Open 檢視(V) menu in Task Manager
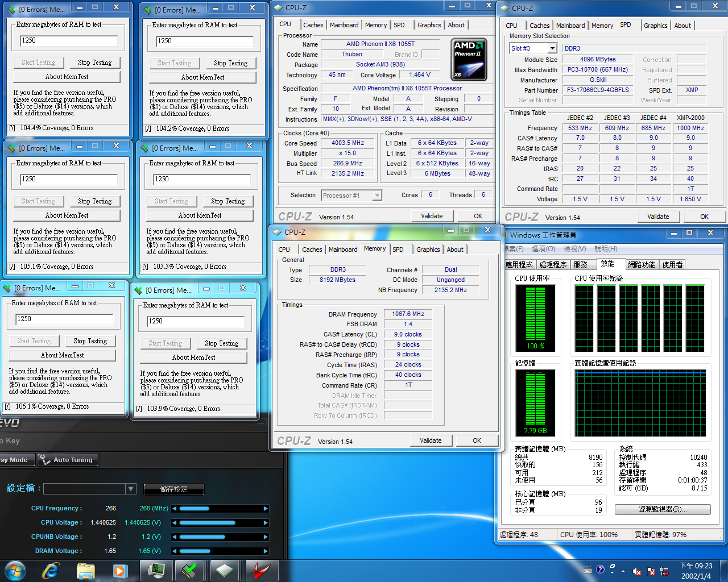Screen dimensions: 728x582 point(574,249)
